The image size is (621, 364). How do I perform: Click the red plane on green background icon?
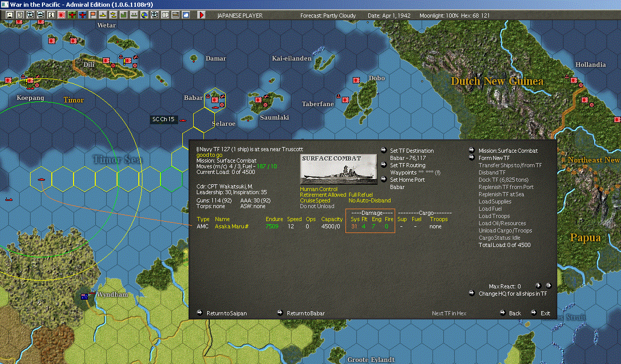[x=72, y=15]
